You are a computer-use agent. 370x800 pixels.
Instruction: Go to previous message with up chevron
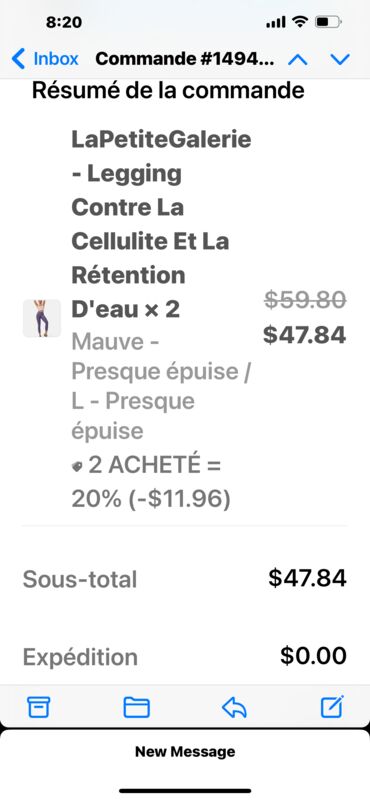click(298, 60)
